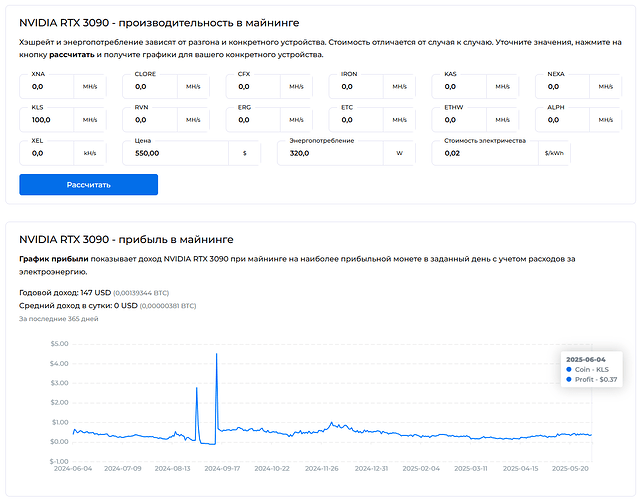Select the ERG hashrate field
The width and height of the screenshot is (639, 500).
click(253, 120)
